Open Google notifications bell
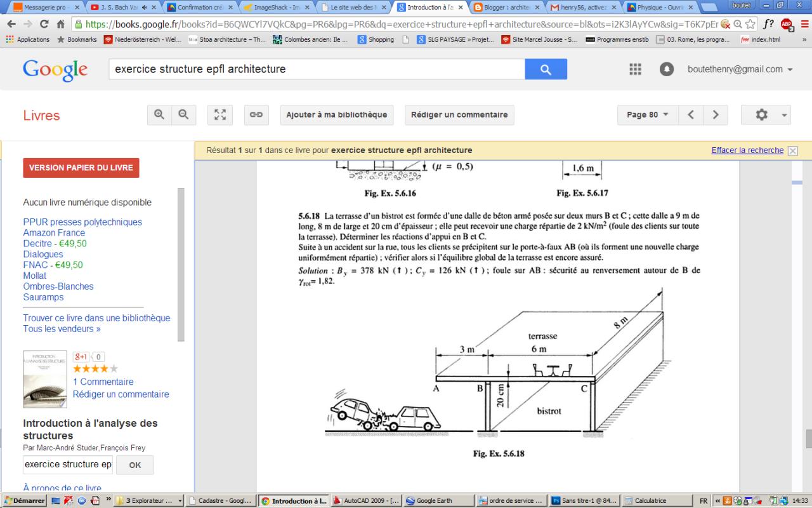812x508 pixels. point(667,69)
